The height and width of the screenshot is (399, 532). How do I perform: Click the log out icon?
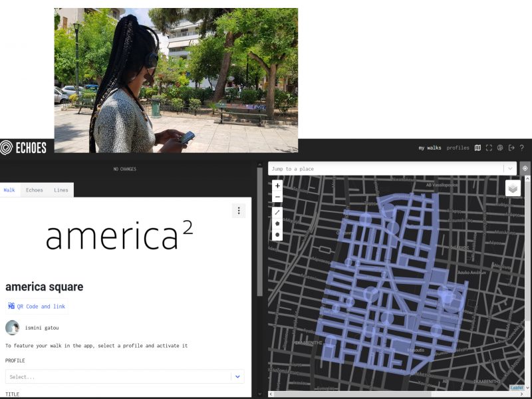pyautogui.click(x=511, y=148)
